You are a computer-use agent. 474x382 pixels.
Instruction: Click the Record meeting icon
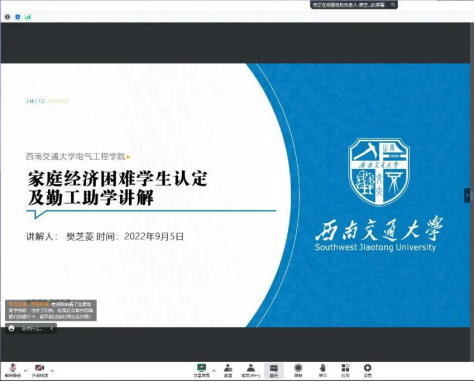click(298, 370)
